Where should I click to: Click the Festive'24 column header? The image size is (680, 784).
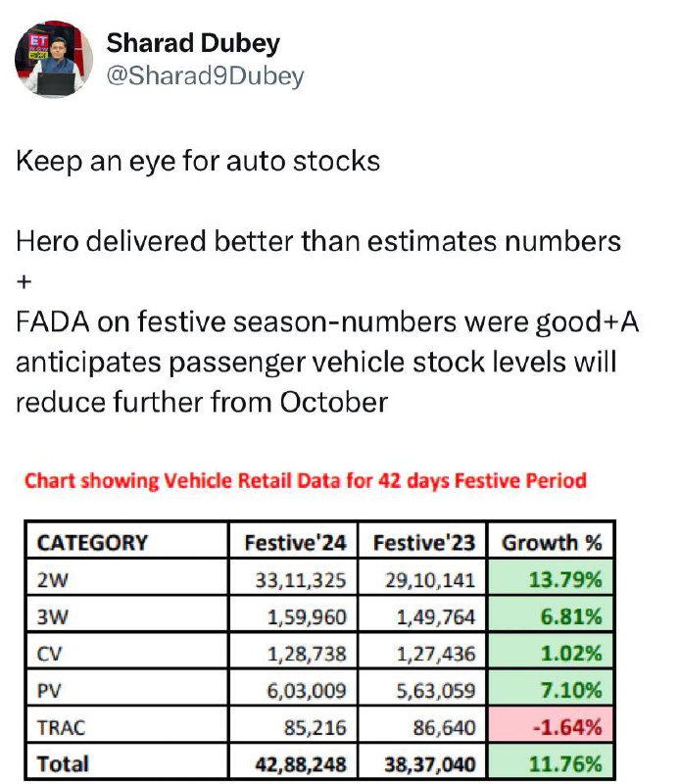point(295,543)
